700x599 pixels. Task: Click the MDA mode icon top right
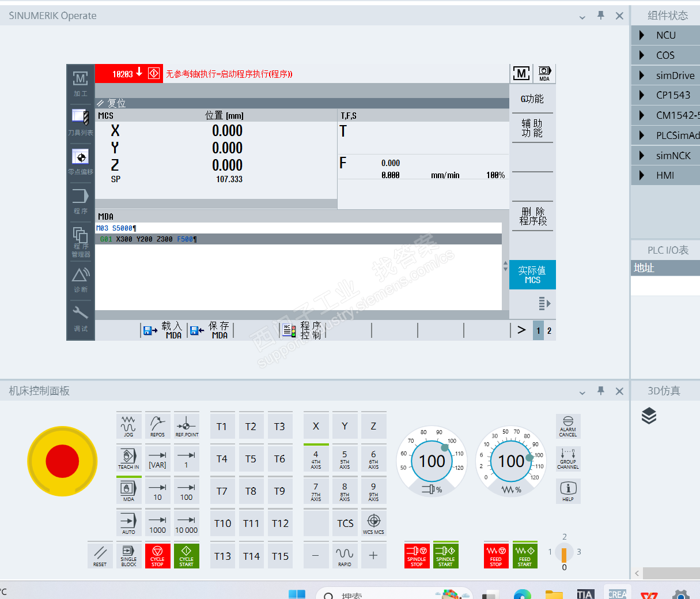point(544,73)
